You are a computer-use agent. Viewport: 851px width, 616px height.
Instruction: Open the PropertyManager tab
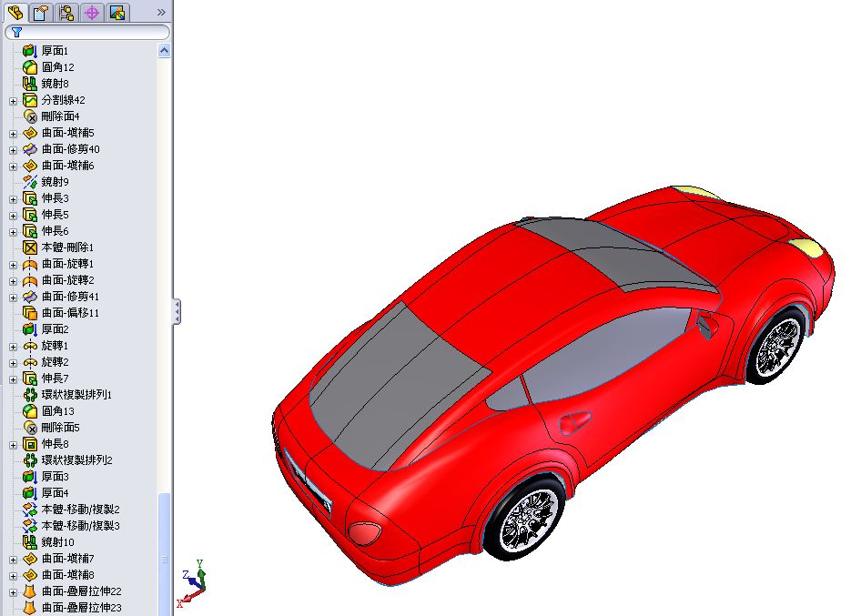[39, 13]
